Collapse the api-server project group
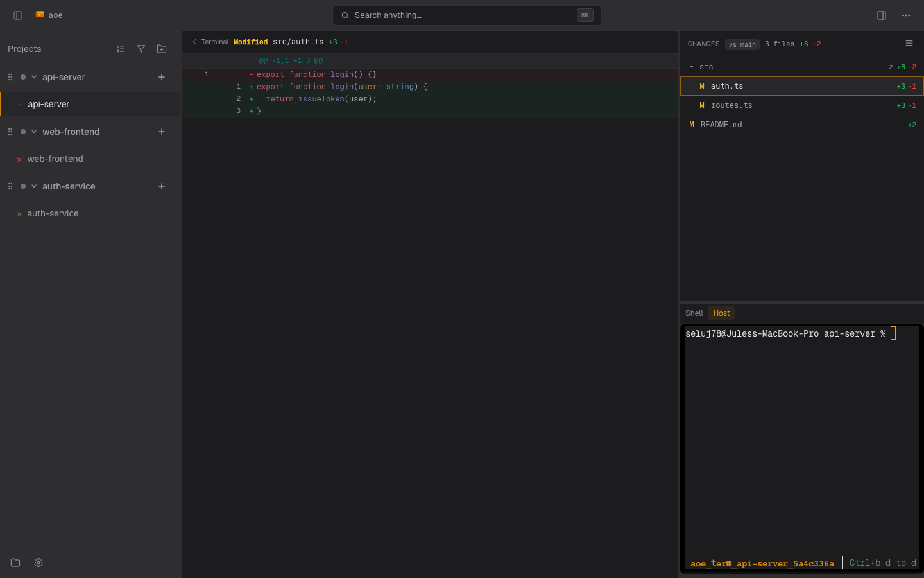 click(x=34, y=77)
